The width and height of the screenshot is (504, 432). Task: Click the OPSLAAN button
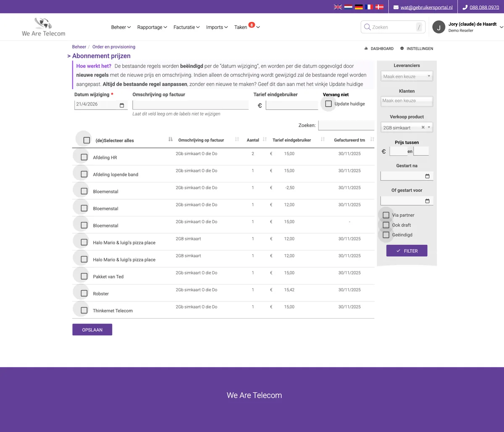point(92,330)
